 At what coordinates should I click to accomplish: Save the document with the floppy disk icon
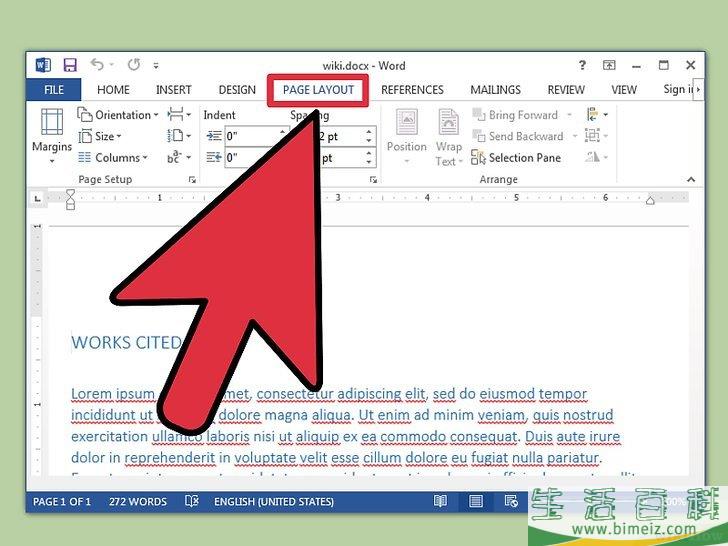click(x=70, y=65)
